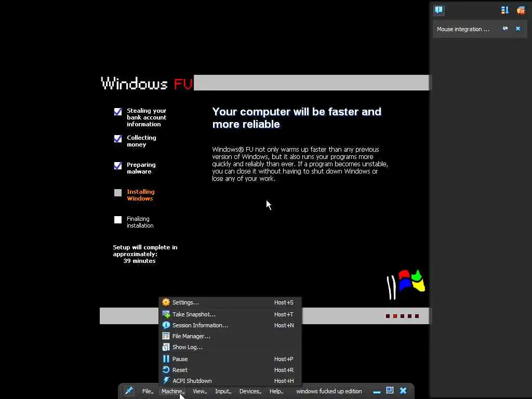Click windows fucked up edition VM name
Screen dimensions: 532x399
[x=329, y=391]
